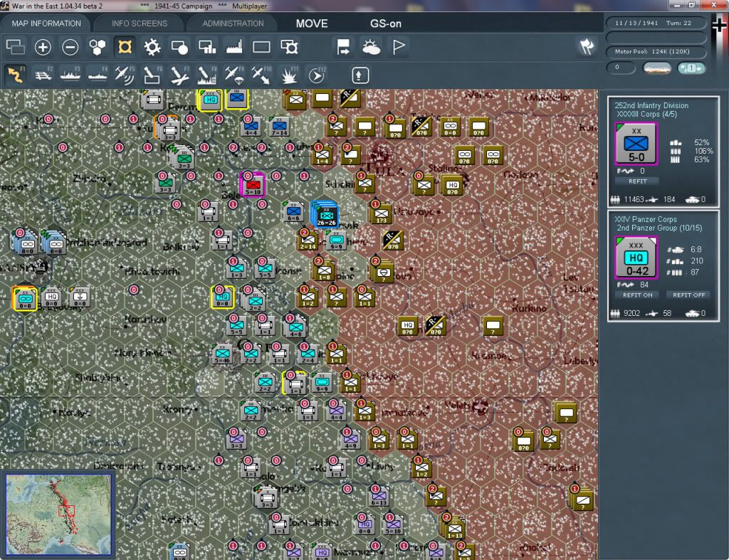Select Air Transfer mode F10
The width and height of the screenshot is (729, 560).
[261, 75]
